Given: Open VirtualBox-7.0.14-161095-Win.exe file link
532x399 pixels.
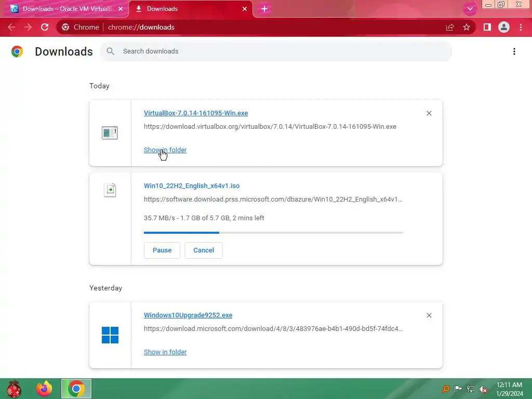Looking at the screenshot, I should point(196,113).
